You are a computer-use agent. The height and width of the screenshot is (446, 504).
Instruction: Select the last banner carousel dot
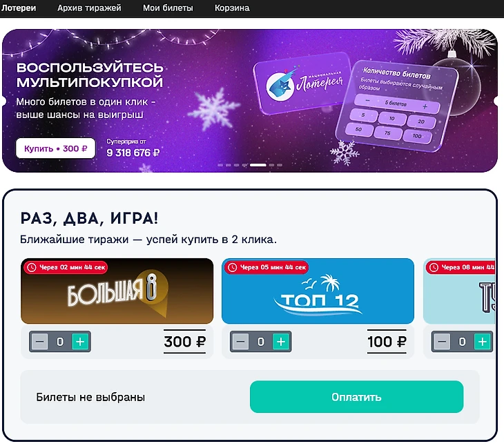(280, 165)
